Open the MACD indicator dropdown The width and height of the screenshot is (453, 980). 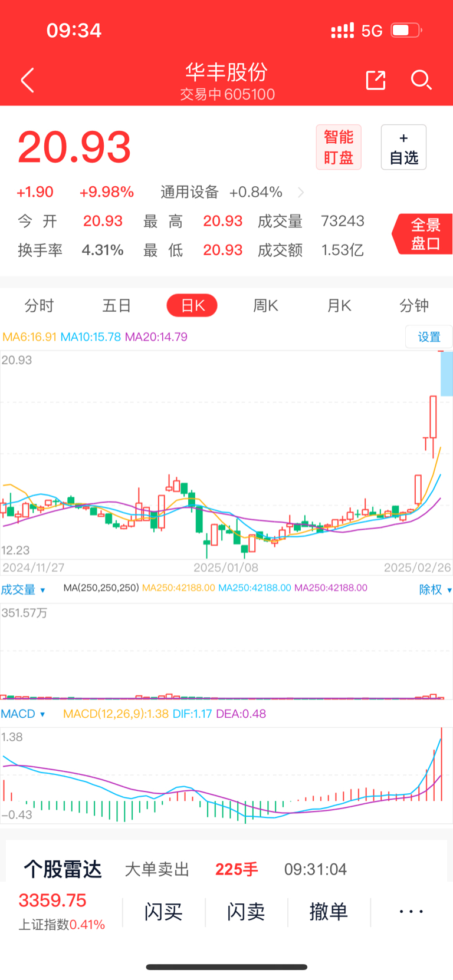coord(23,714)
